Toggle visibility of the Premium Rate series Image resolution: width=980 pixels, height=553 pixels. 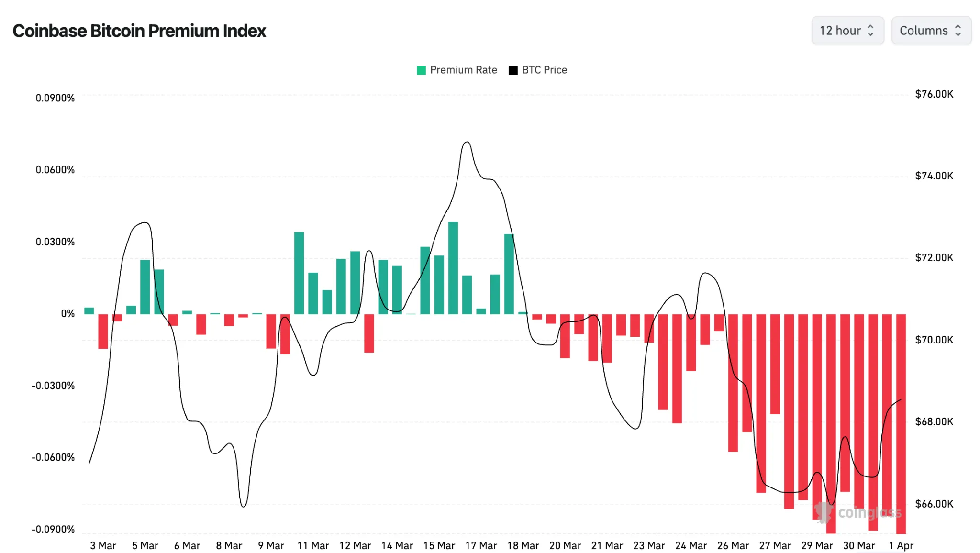(457, 70)
